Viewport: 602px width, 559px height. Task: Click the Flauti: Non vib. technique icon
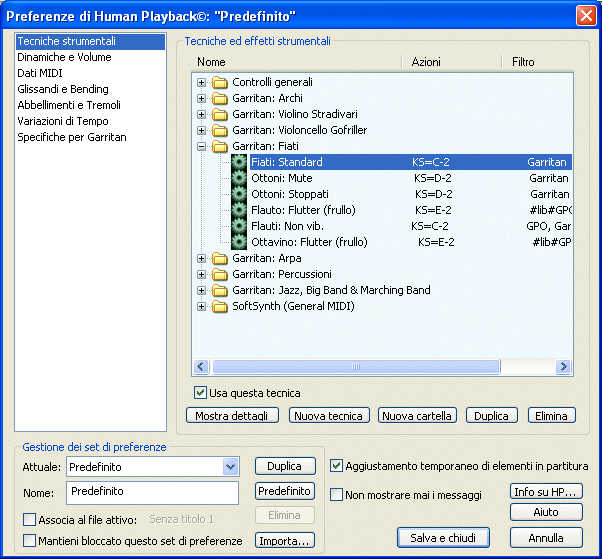tap(239, 226)
